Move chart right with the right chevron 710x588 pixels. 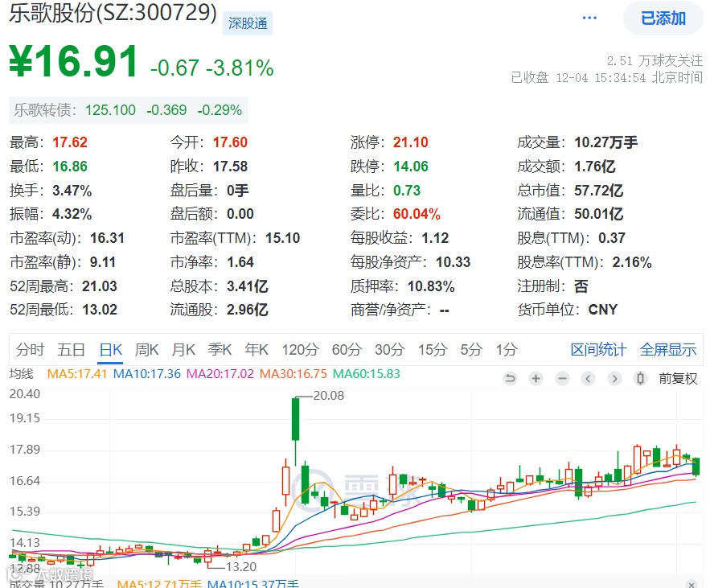[614, 378]
